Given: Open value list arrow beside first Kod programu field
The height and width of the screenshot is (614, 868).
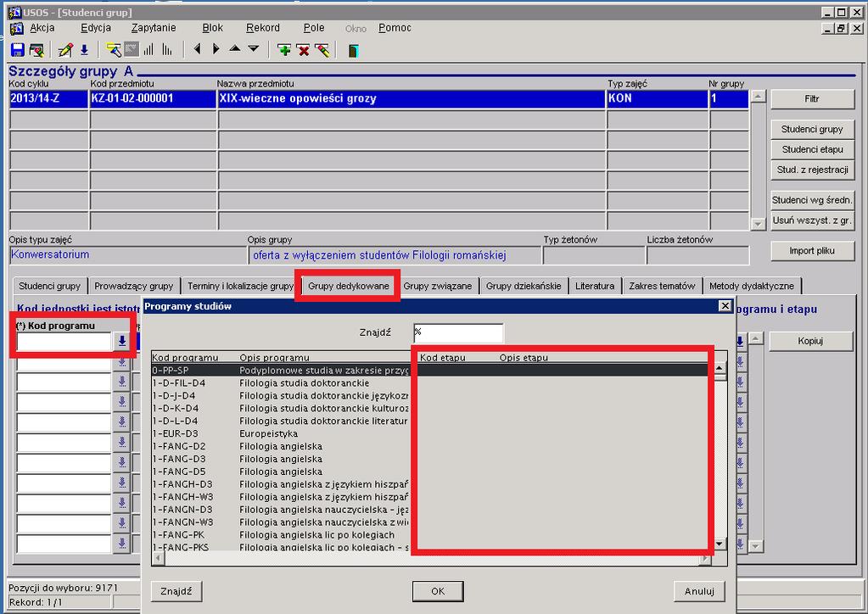Looking at the screenshot, I should tap(122, 342).
